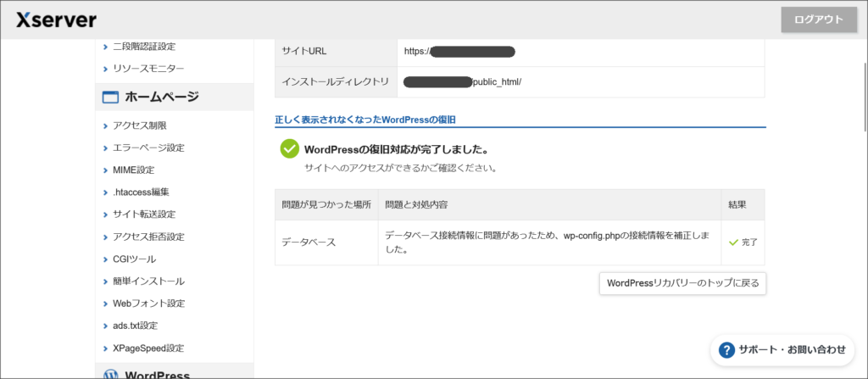Click chevron arrow beside リソースモニター
This screenshot has height=379, width=868.
pyautogui.click(x=105, y=70)
